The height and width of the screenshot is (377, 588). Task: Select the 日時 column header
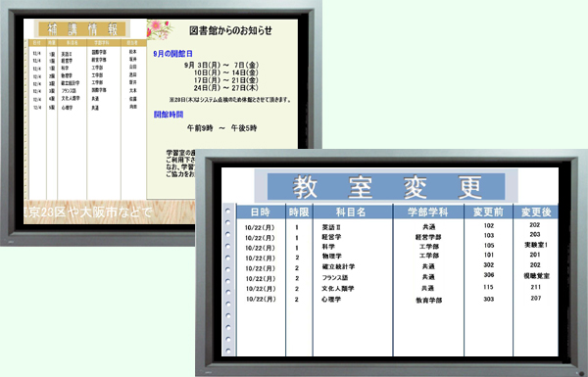[261, 212]
